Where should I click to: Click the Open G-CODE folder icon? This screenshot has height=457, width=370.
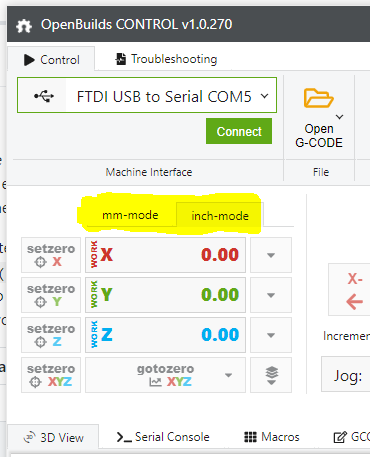point(318,98)
